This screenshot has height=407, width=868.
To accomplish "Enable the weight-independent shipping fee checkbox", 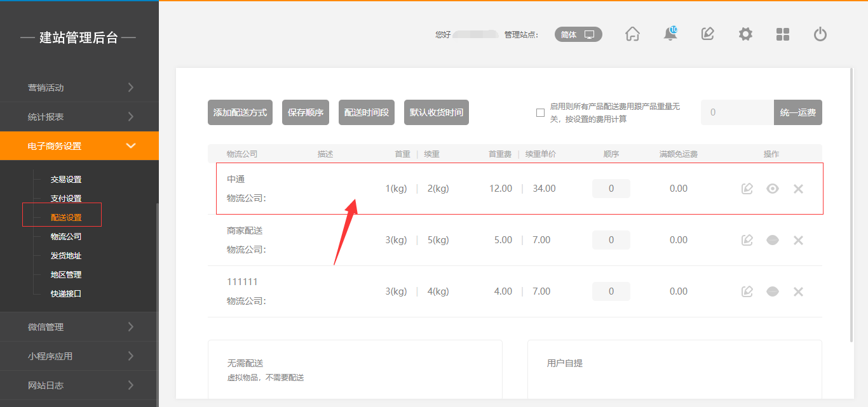I will click(541, 113).
